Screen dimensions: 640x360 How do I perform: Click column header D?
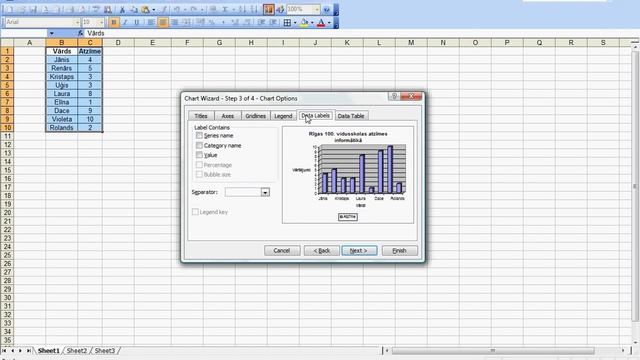[118, 42]
